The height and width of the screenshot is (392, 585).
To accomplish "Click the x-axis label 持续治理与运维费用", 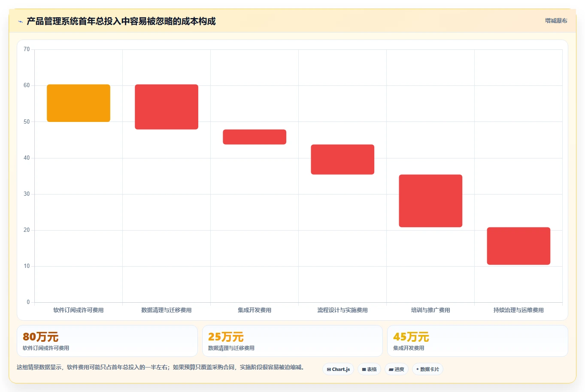I will (x=518, y=310).
